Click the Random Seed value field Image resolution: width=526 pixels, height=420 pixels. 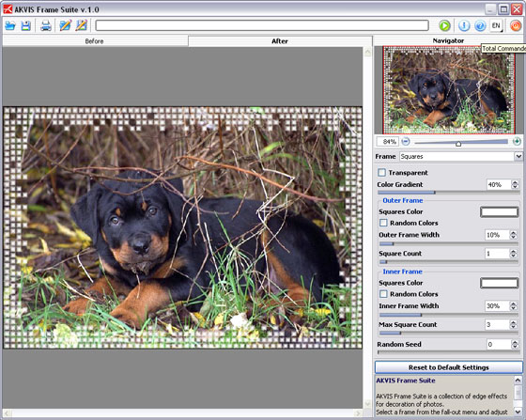(x=499, y=344)
